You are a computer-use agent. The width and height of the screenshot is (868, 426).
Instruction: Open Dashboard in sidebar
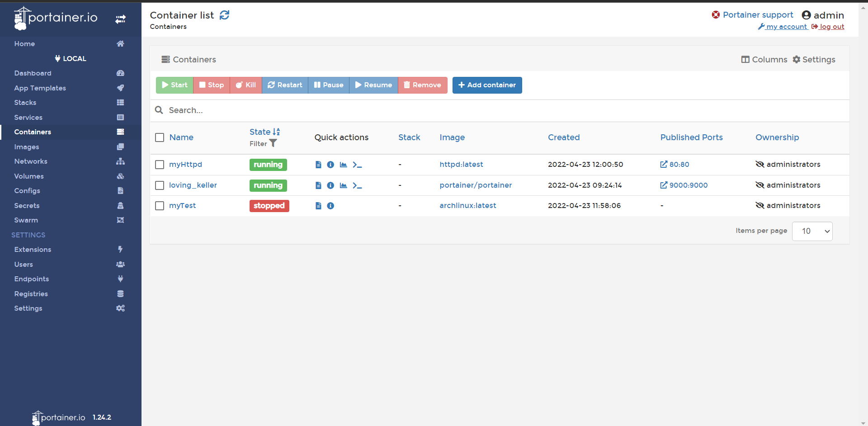coord(71,73)
